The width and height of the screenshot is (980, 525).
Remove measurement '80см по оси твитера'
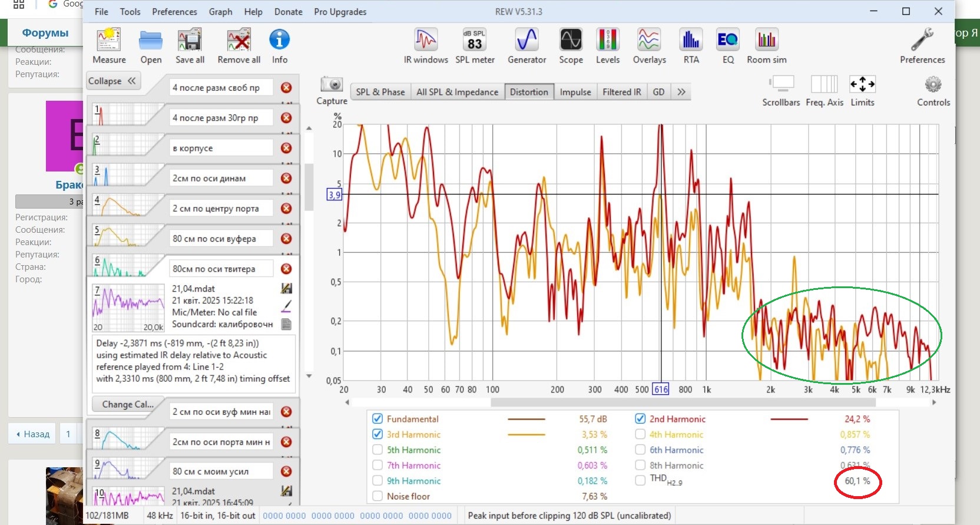point(286,269)
